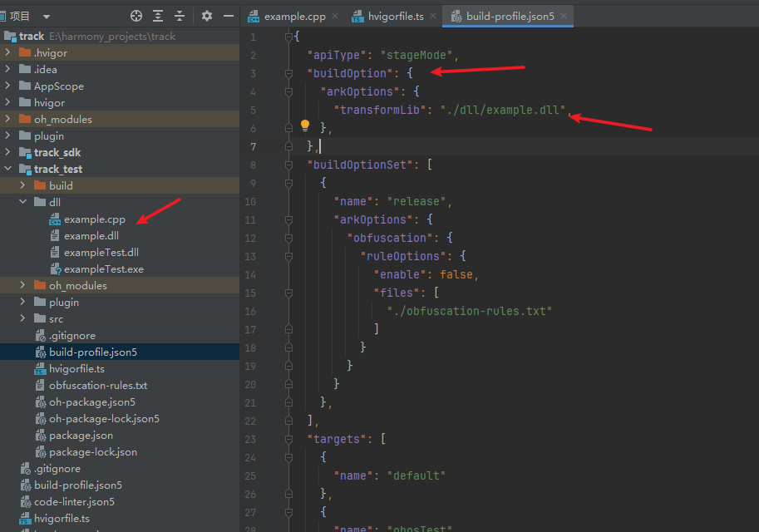
Task: Switch to the example.cpp tab
Action: coord(294,17)
